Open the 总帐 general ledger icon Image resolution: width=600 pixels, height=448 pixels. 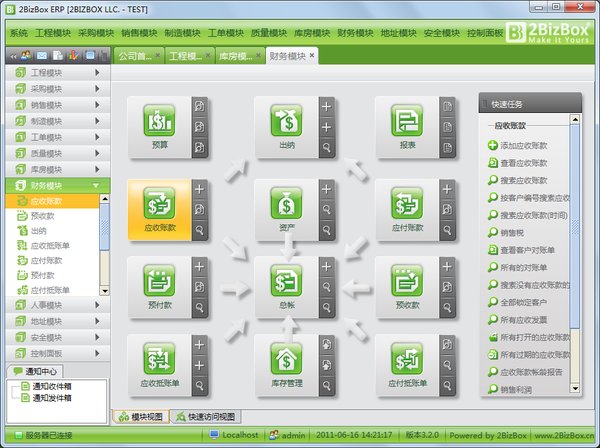pyautogui.click(x=286, y=281)
